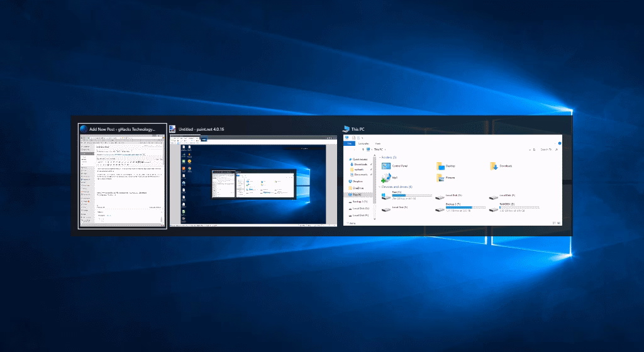Select OneDrive in the navigation pane
This screenshot has width=644, height=352.
pos(356,188)
